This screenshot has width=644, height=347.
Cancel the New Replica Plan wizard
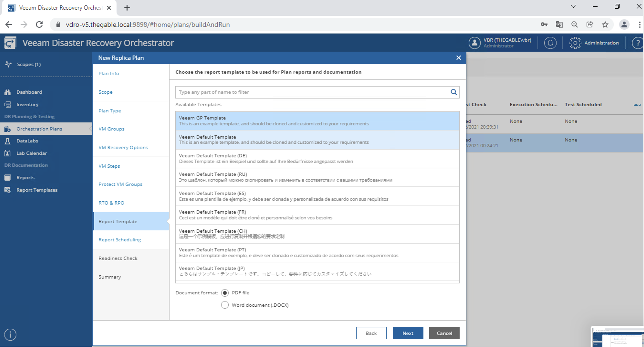coord(444,333)
